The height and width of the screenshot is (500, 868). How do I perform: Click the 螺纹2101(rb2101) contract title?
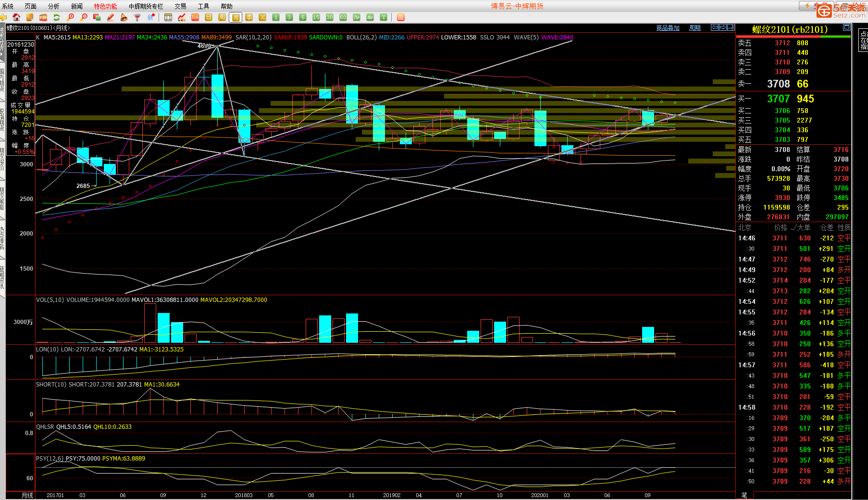point(790,30)
